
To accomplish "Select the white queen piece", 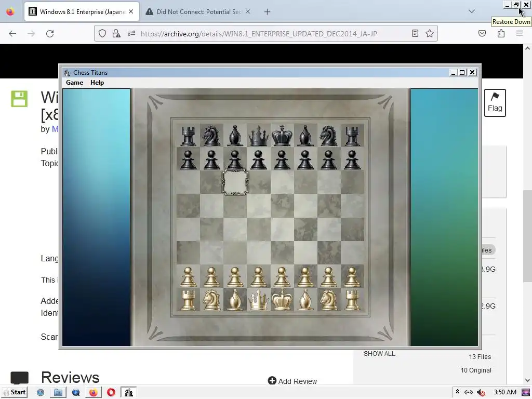I will pos(259,300).
